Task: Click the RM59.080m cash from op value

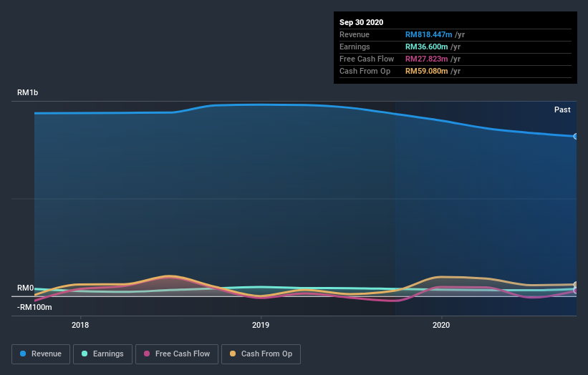Action: click(x=426, y=71)
